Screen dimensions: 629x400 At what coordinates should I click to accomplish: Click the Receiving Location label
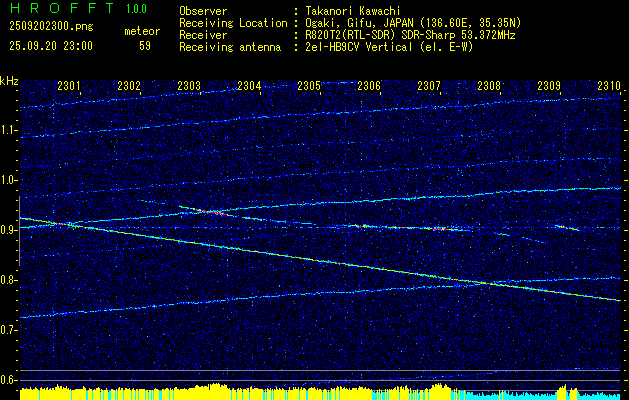pyautogui.click(x=233, y=23)
